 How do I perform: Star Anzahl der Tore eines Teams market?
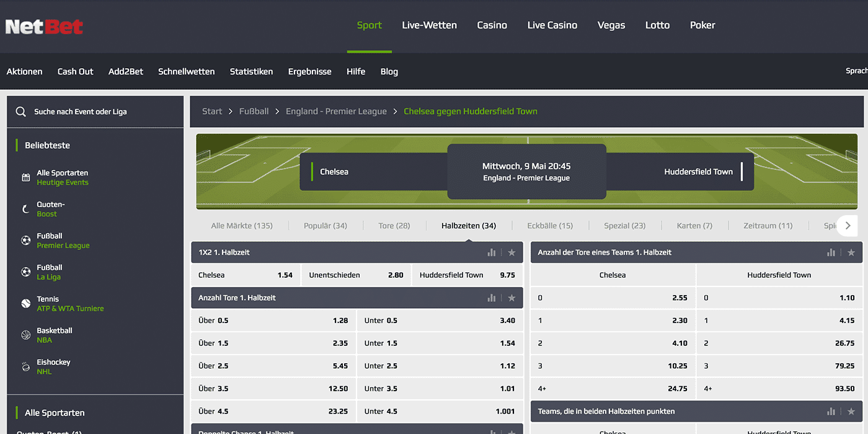coord(851,252)
